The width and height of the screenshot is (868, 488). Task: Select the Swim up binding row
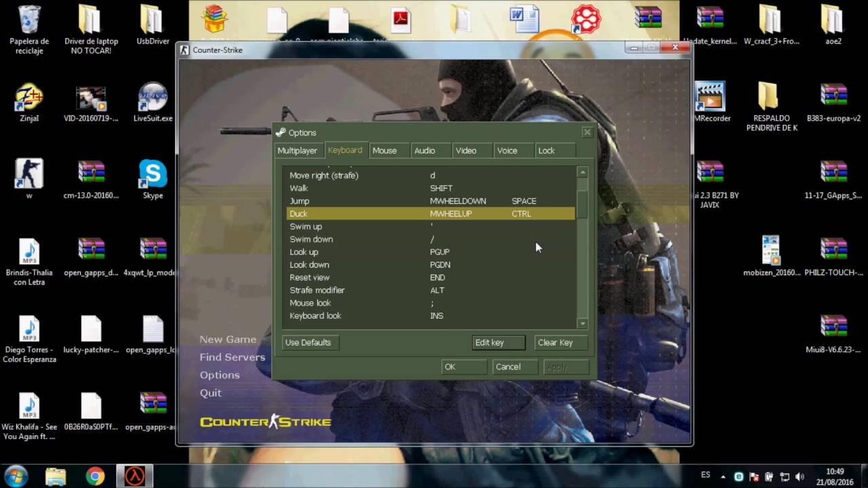[430, 226]
